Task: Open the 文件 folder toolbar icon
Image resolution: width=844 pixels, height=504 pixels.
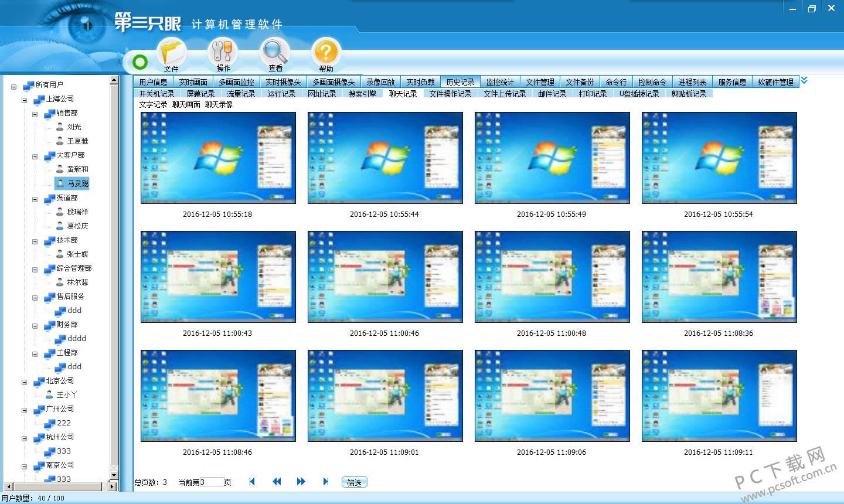Action: pyautogui.click(x=172, y=55)
